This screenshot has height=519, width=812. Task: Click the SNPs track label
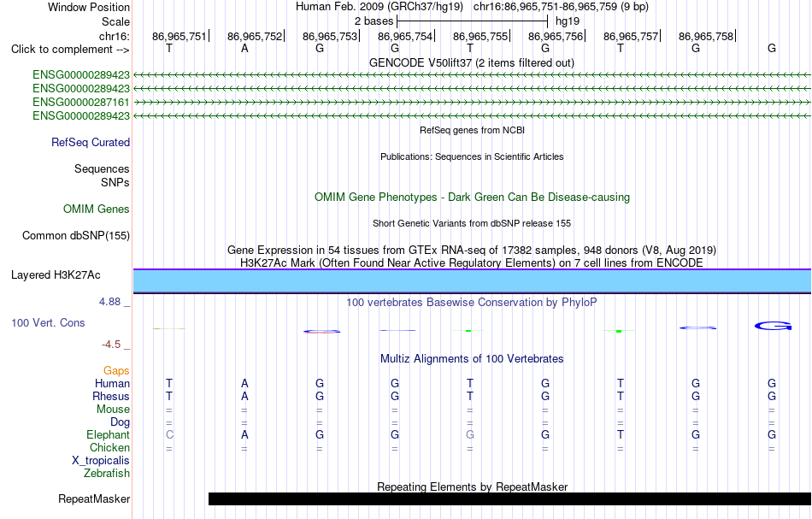tap(115, 182)
